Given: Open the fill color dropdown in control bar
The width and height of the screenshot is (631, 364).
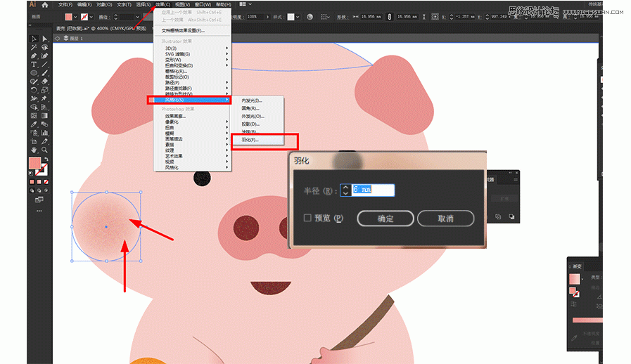Looking at the screenshot, I should [77, 15].
